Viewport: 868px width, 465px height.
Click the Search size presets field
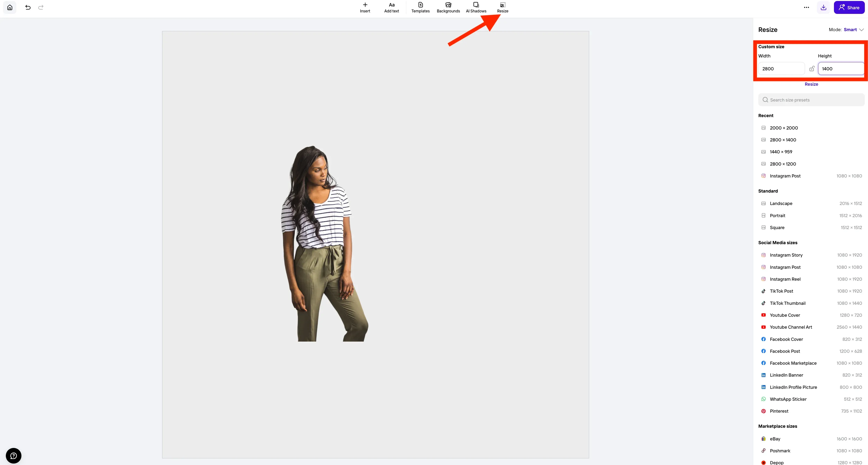(x=811, y=100)
